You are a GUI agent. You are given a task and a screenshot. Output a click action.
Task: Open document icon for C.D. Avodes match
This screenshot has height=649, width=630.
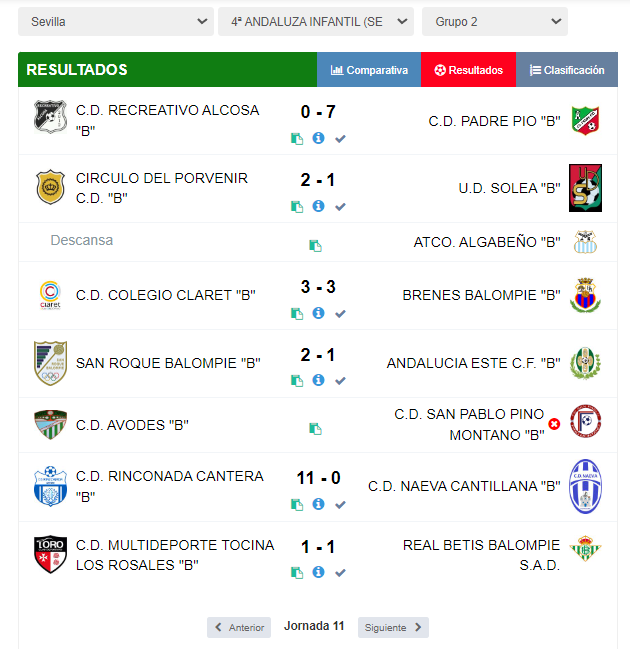click(315, 429)
